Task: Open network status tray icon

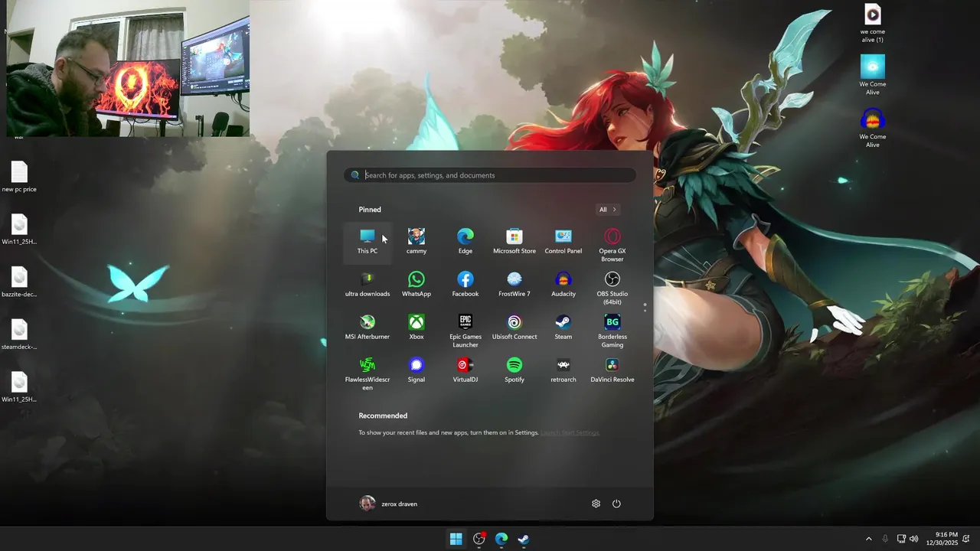Action: (x=901, y=539)
